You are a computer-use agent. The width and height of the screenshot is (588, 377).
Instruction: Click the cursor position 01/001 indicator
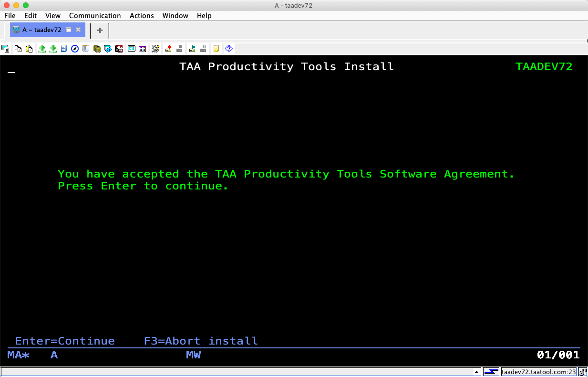click(x=558, y=355)
